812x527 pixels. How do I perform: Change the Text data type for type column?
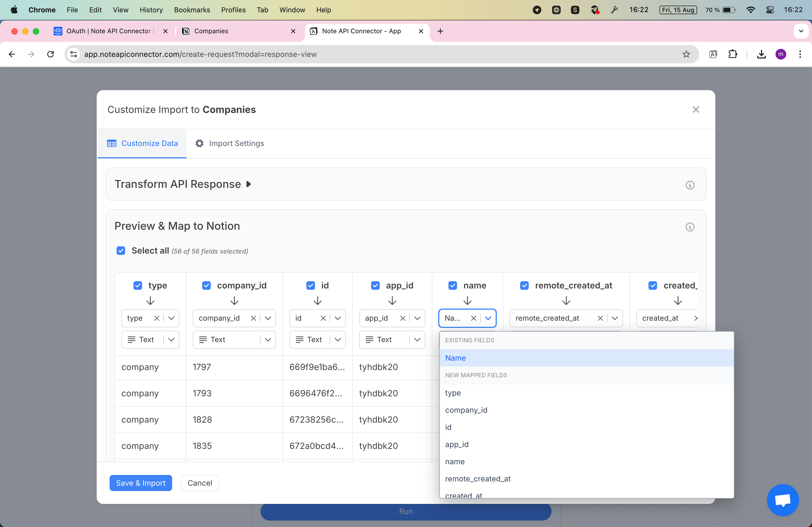click(x=150, y=339)
